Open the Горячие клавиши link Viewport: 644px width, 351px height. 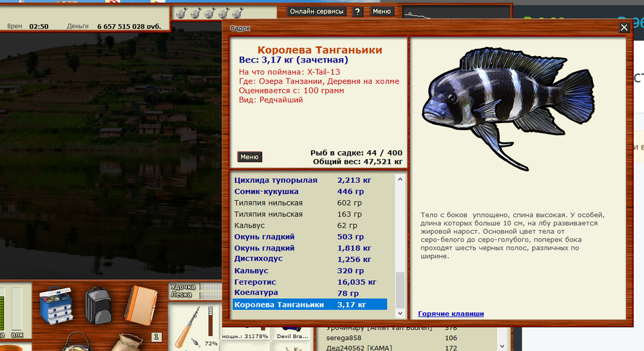451,314
